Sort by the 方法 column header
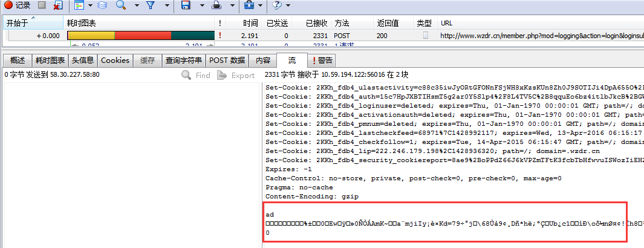Viewport: 644px width, 248px height. coord(351,23)
